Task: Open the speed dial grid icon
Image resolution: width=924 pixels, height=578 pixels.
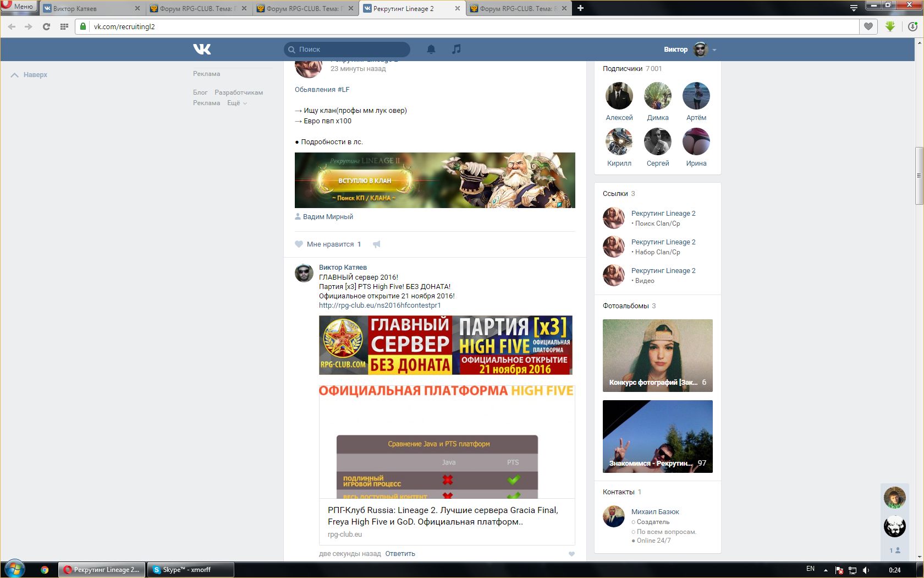Action: point(64,26)
